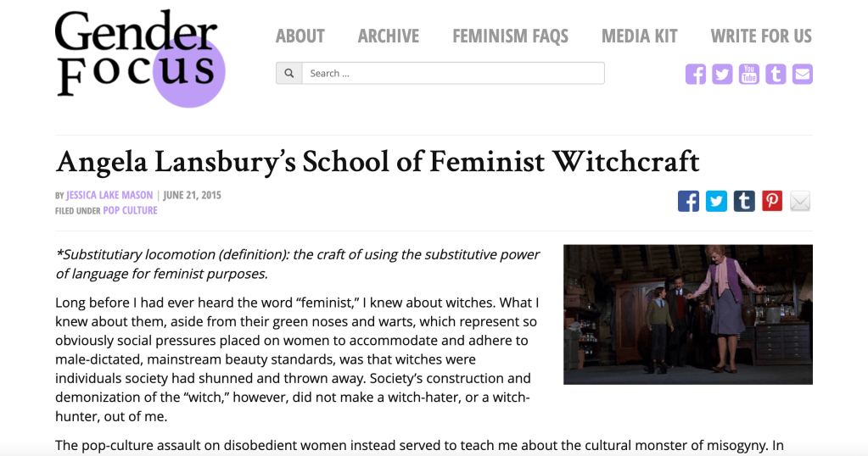Share article on Tumblr (dark blue icon)
Screen dimensions: 868x456
pos(744,201)
